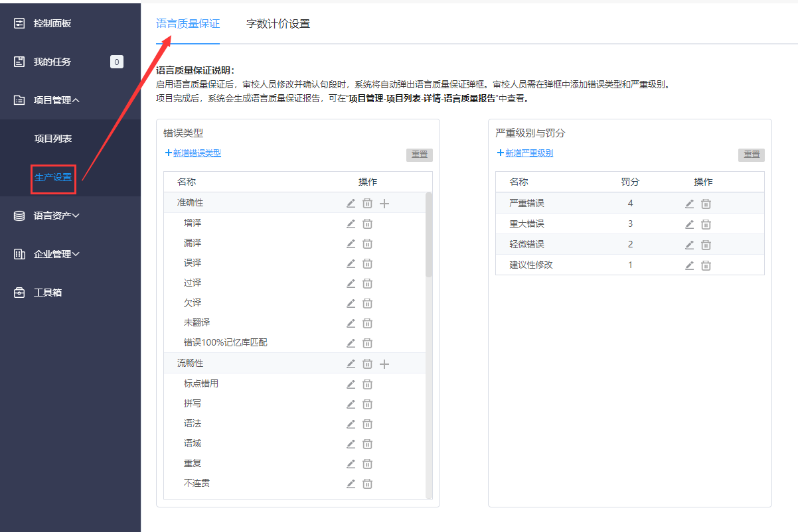Click penalty score 4 for 严重错误
Viewport: 798px width, 532px height.
point(630,204)
